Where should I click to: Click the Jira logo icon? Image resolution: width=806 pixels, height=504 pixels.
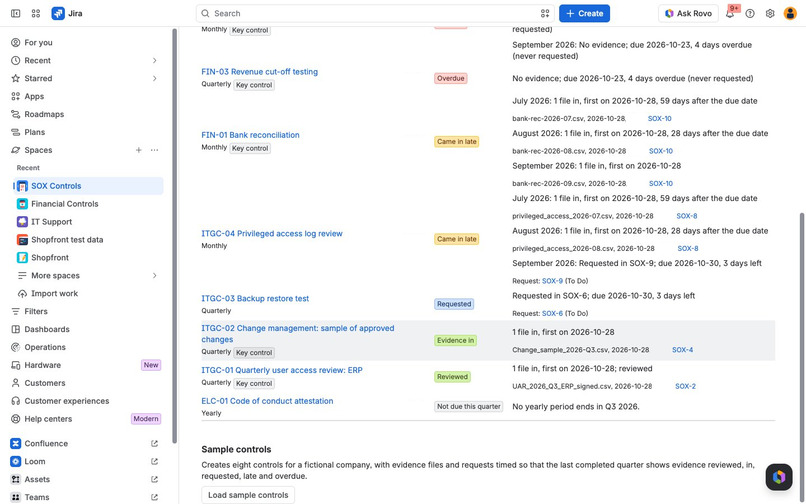58,13
